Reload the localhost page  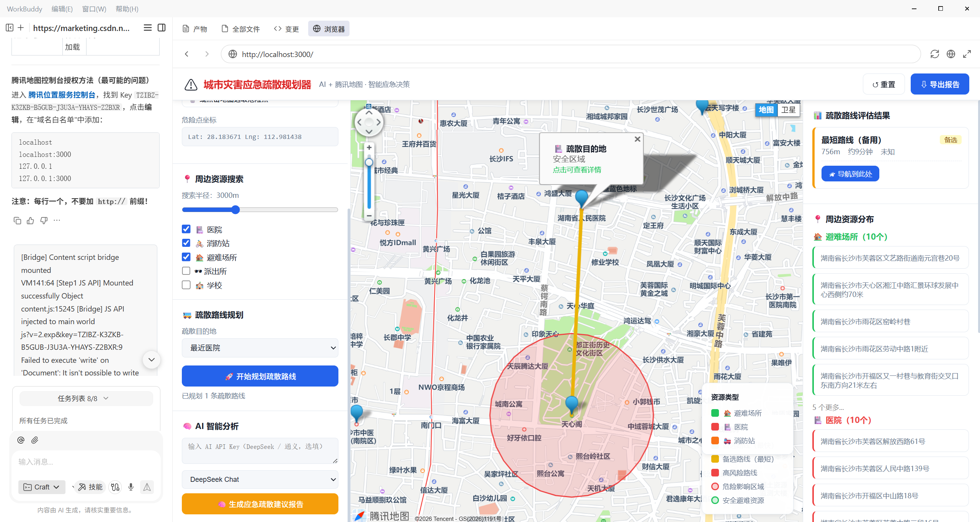[x=934, y=54]
